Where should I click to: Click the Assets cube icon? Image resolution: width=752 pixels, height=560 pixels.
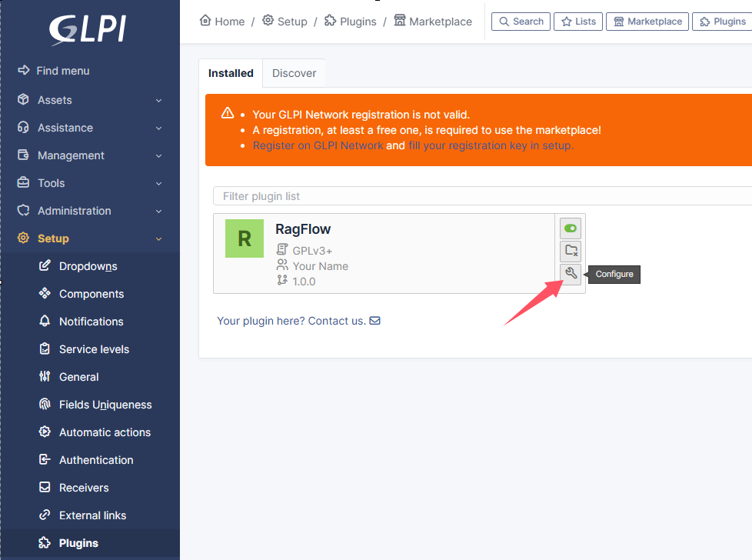click(23, 99)
